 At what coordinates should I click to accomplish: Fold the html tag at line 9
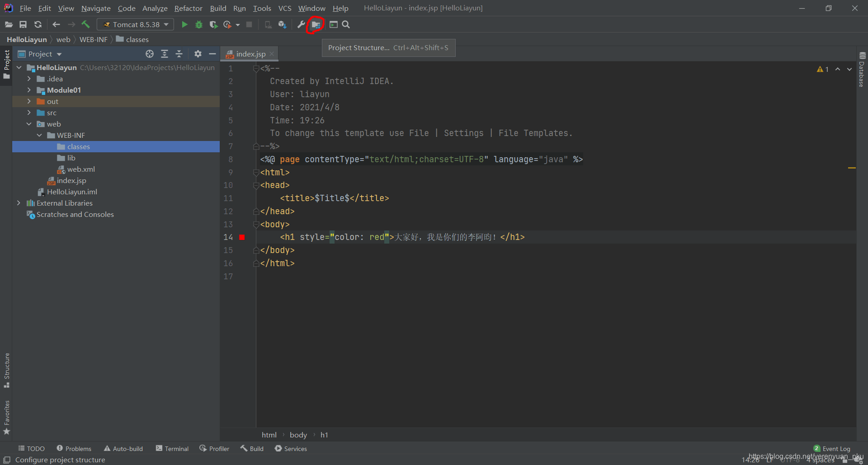(256, 173)
